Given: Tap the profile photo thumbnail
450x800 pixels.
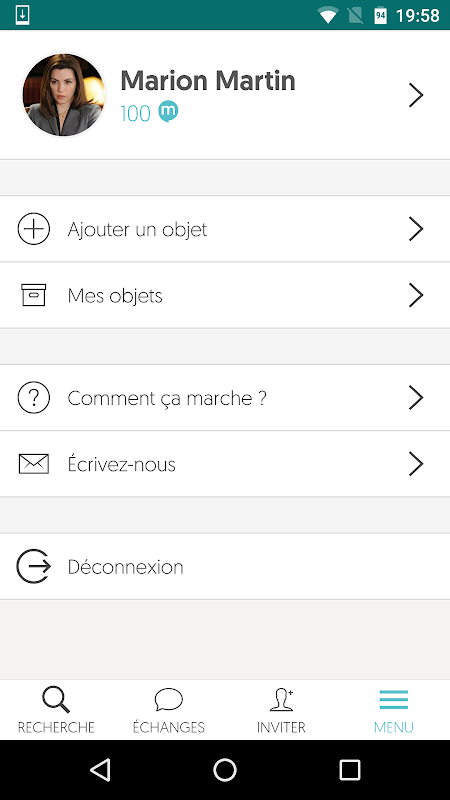Looking at the screenshot, I should [x=64, y=95].
